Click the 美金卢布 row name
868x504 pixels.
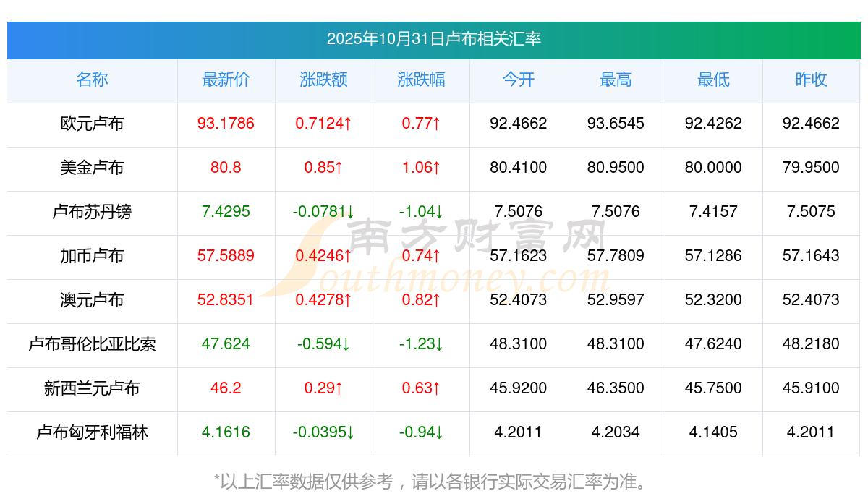[92, 168]
